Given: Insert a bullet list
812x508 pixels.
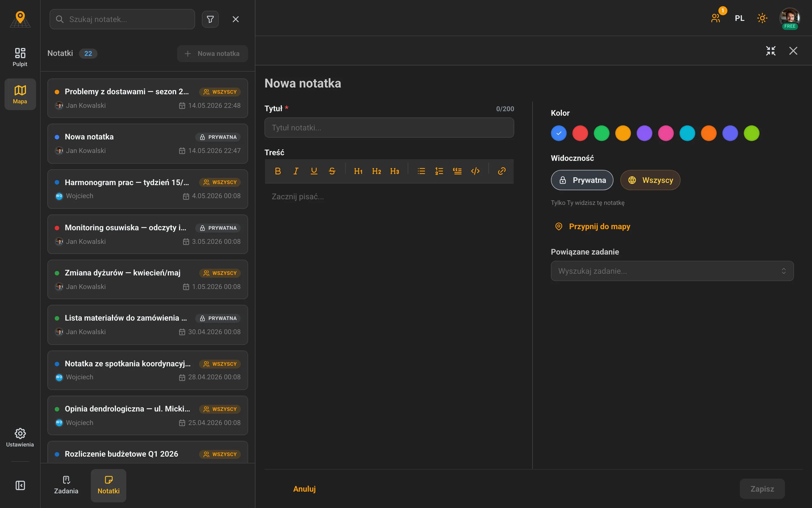Looking at the screenshot, I should point(422,171).
